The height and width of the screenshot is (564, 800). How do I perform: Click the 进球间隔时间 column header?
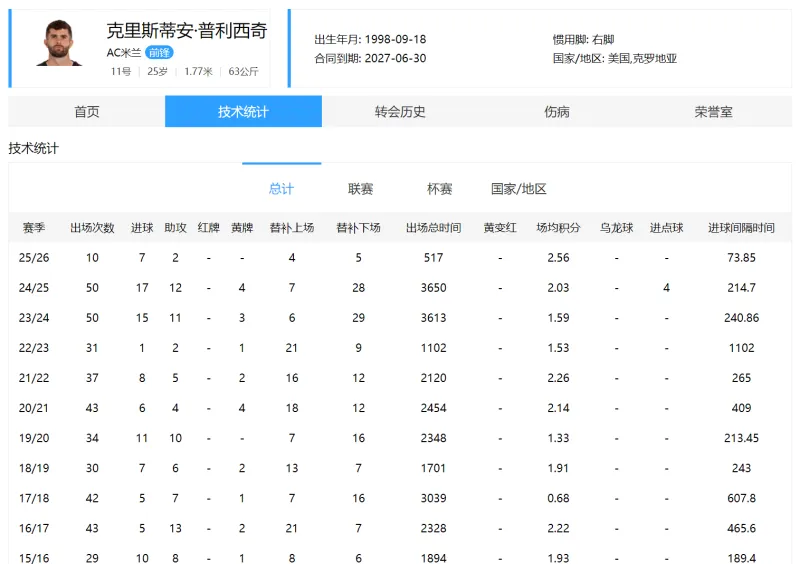pyautogui.click(x=741, y=228)
